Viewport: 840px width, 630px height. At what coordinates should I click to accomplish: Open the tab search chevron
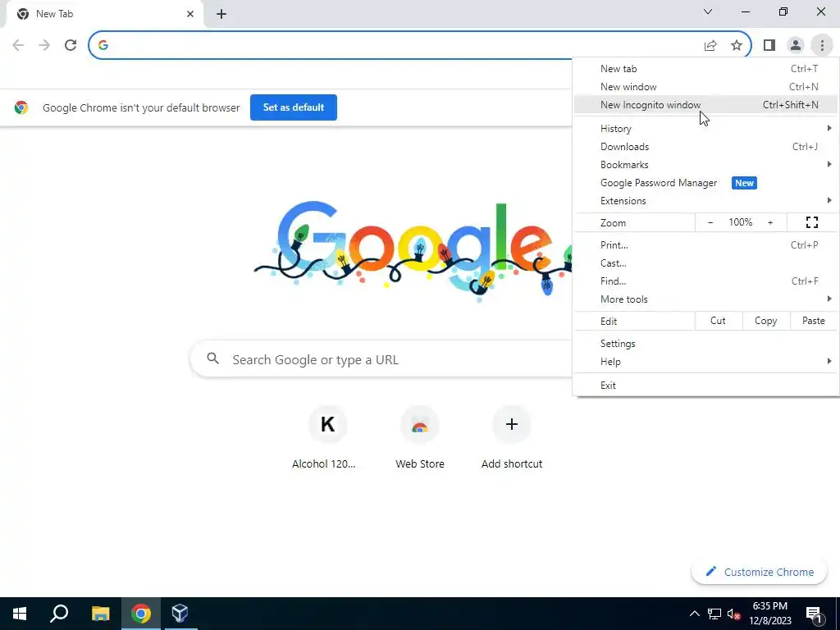pyautogui.click(x=708, y=11)
